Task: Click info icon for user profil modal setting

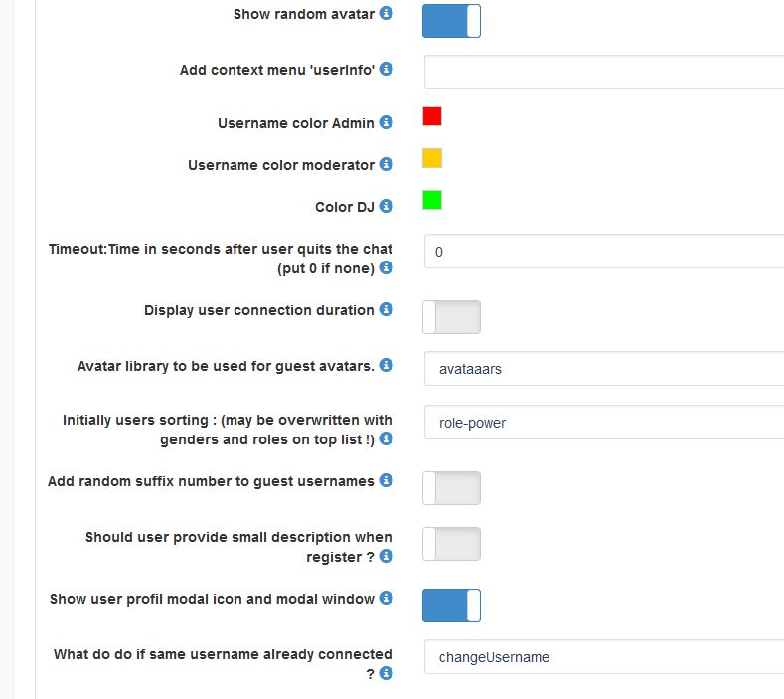Action: (x=387, y=598)
